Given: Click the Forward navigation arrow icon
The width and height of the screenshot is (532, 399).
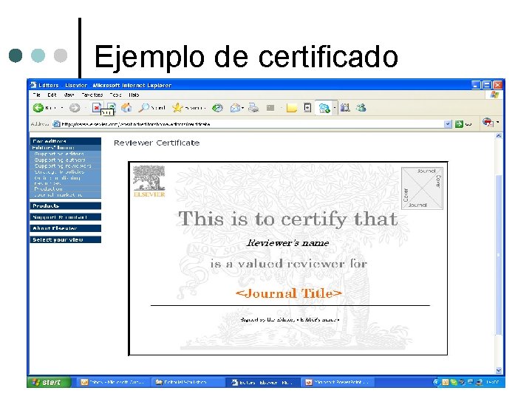Looking at the screenshot, I should pos(75,108).
